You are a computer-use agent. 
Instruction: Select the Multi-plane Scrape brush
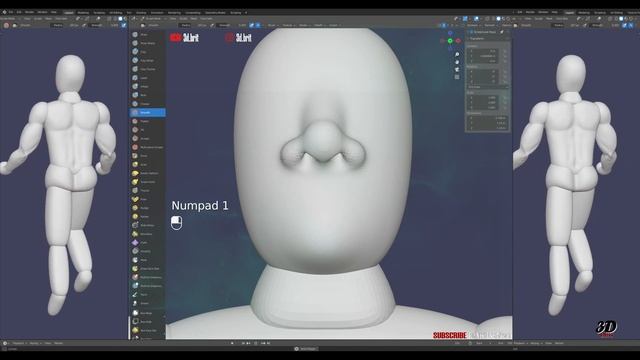[x=147, y=147]
